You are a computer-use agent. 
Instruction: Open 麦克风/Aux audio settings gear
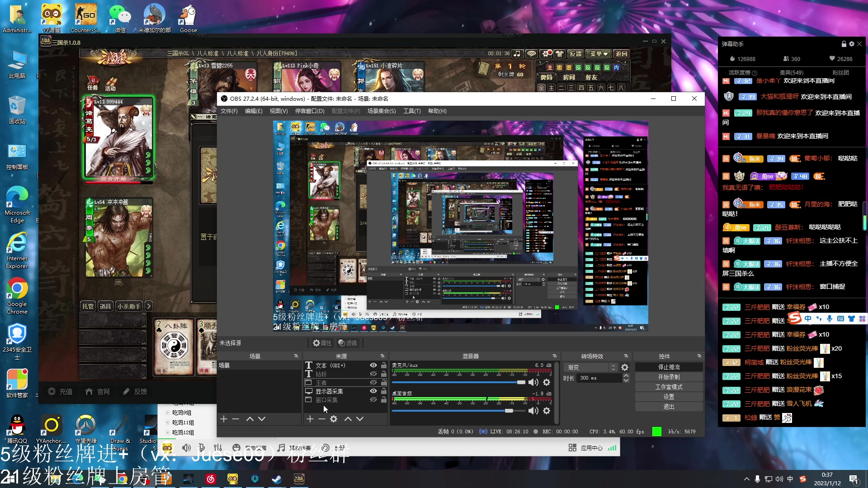[x=547, y=382]
